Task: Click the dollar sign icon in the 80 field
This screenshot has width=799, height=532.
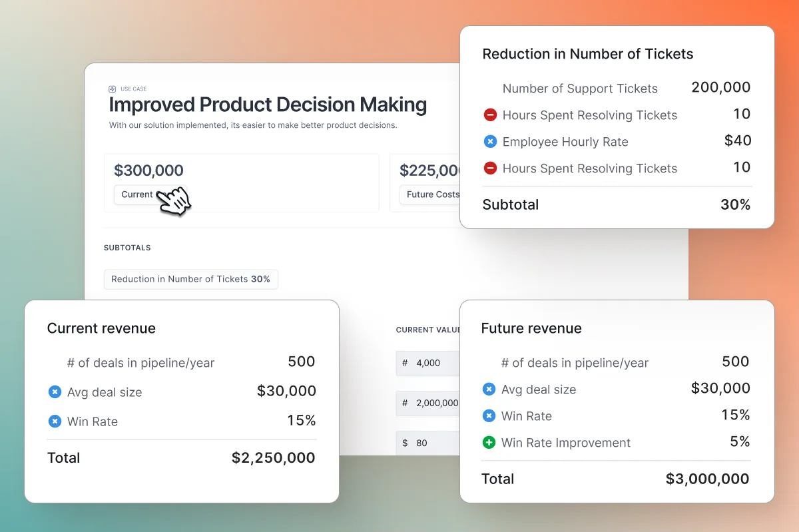Action: tap(405, 443)
